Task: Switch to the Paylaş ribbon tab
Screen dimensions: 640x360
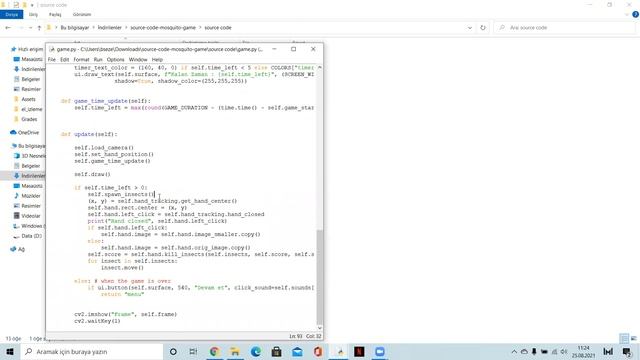Action: 55,14
